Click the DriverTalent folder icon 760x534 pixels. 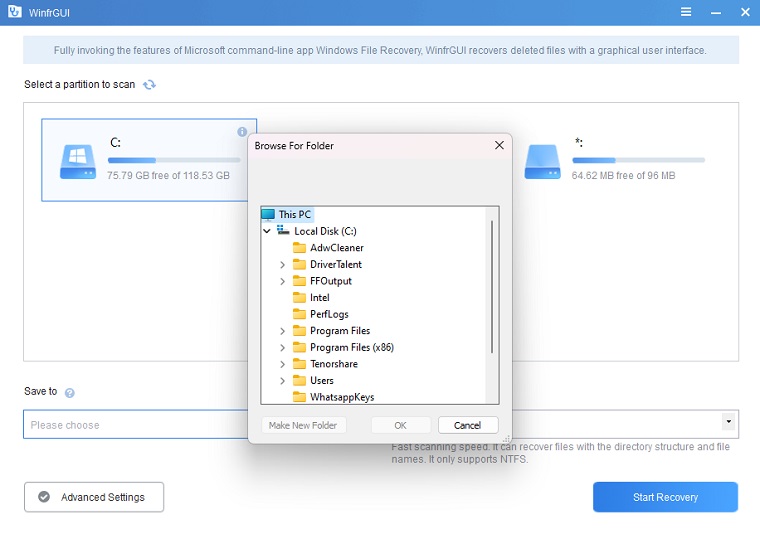[x=300, y=264]
